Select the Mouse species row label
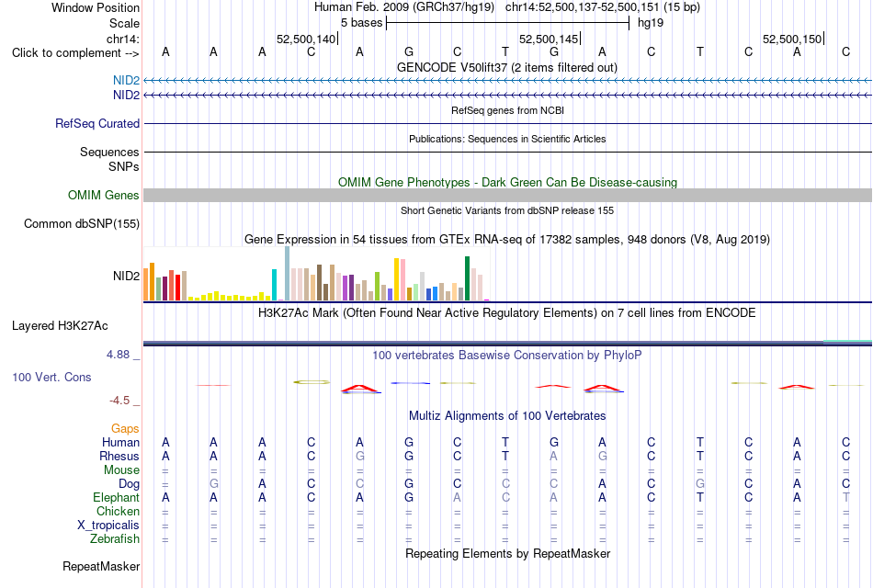Image resolution: width=873 pixels, height=588 pixels. [121, 470]
